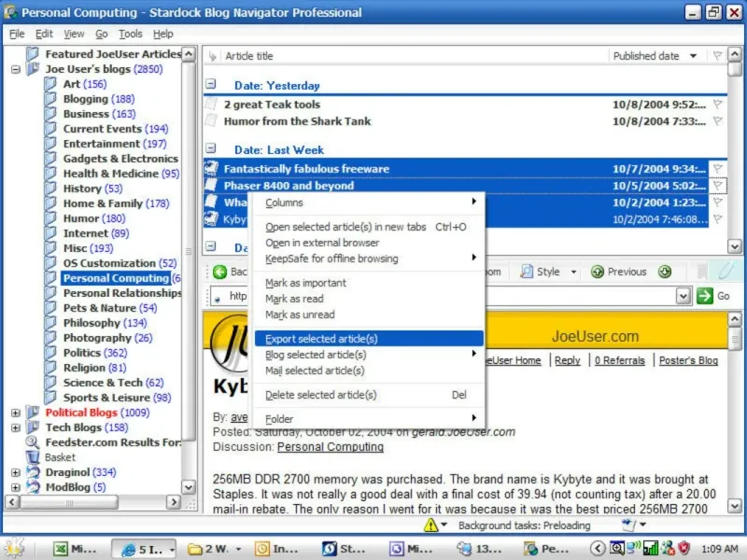Image resolution: width=747 pixels, height=560 pixels.
Task: Click the green Previous article icon
Action: (x=597, y=272)
